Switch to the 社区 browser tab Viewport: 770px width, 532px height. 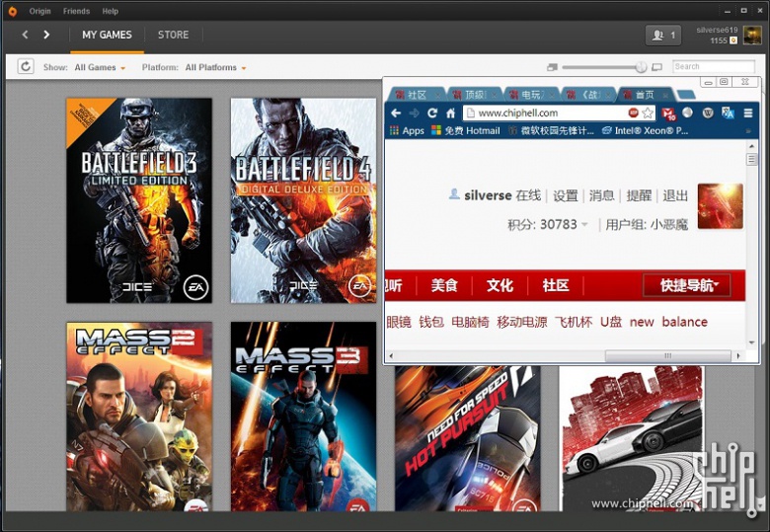click(x=417, y=94)
